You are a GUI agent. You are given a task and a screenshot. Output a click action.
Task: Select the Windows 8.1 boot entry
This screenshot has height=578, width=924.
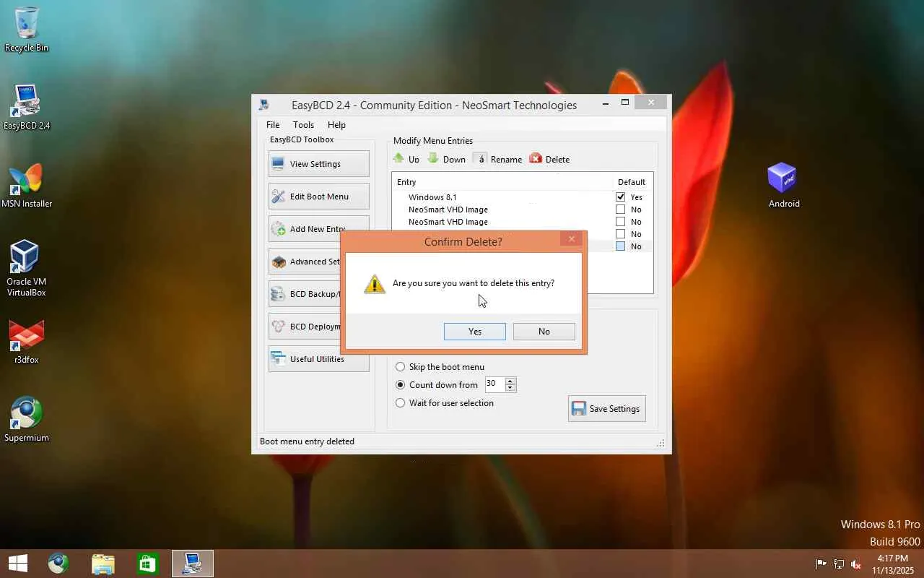432,197
